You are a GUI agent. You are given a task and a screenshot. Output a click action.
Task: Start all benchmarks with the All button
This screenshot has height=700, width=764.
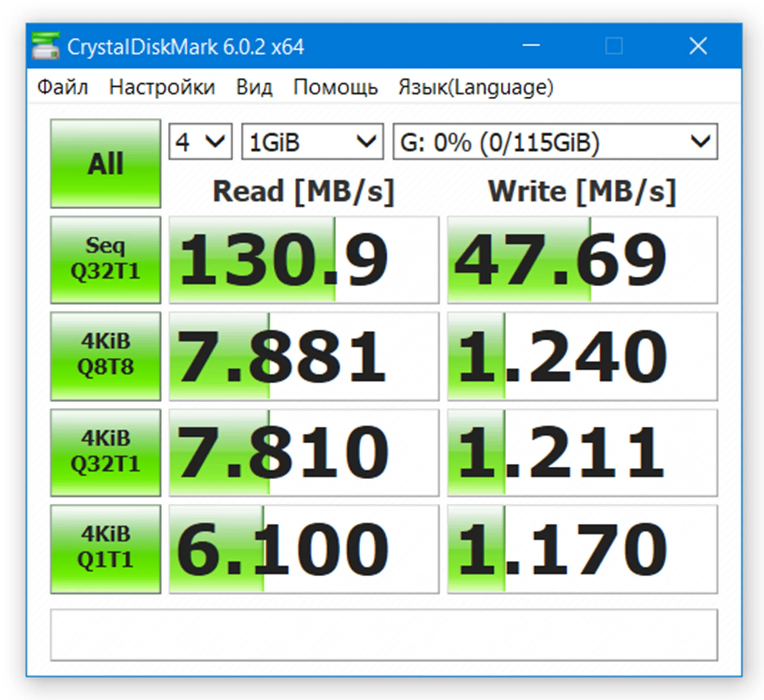point(106,163)
